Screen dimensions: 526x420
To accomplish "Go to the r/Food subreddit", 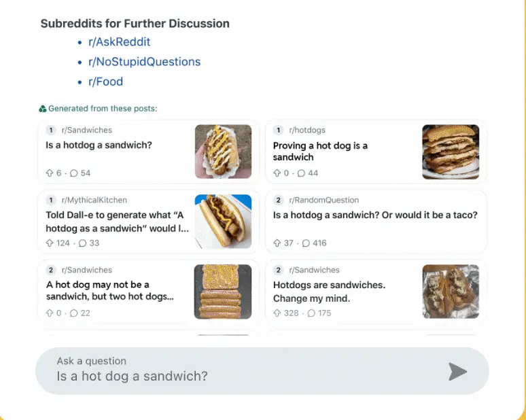I will pos(105,82).
